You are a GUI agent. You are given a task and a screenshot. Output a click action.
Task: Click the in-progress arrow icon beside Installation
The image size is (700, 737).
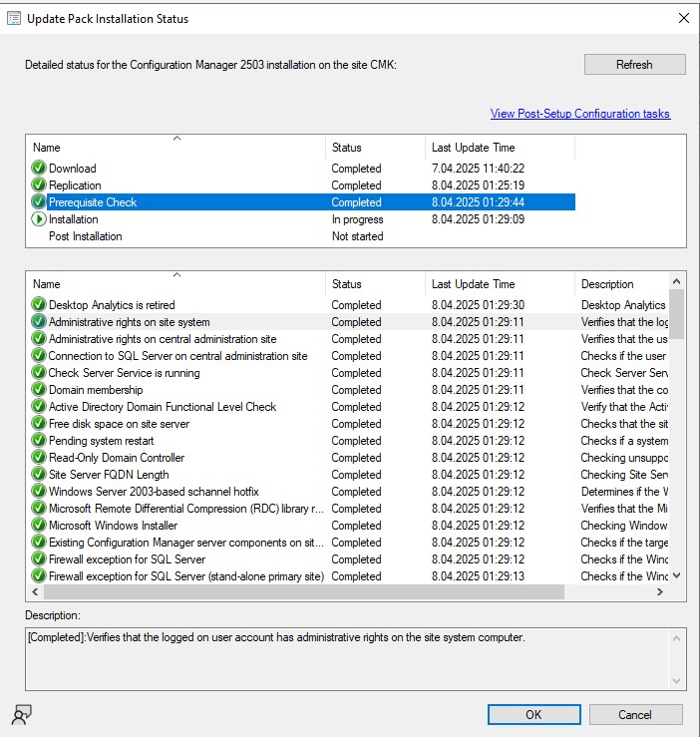tap(39, 219)
